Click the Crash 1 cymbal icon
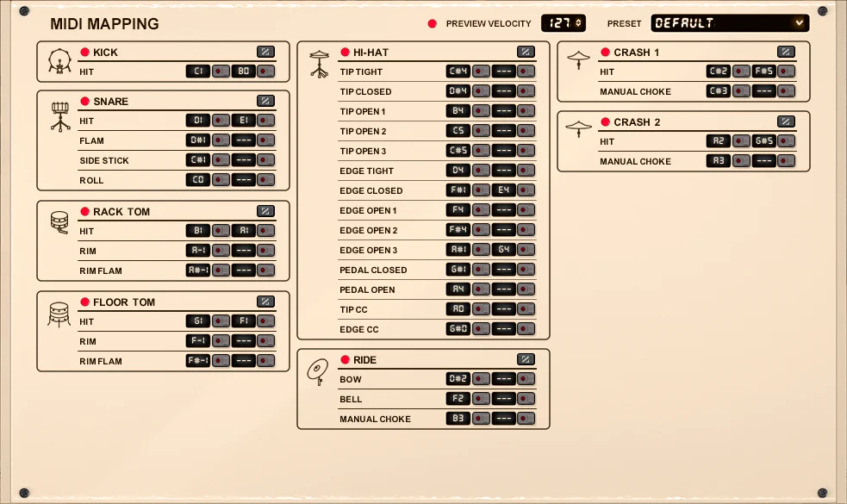 (x=579, y=59)
